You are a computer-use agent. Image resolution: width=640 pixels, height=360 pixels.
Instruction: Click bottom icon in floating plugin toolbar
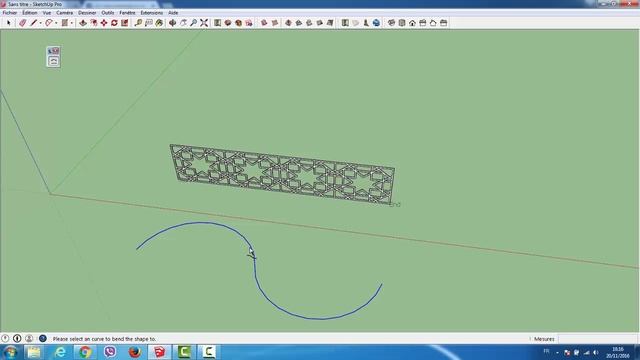tap(53, 61)
